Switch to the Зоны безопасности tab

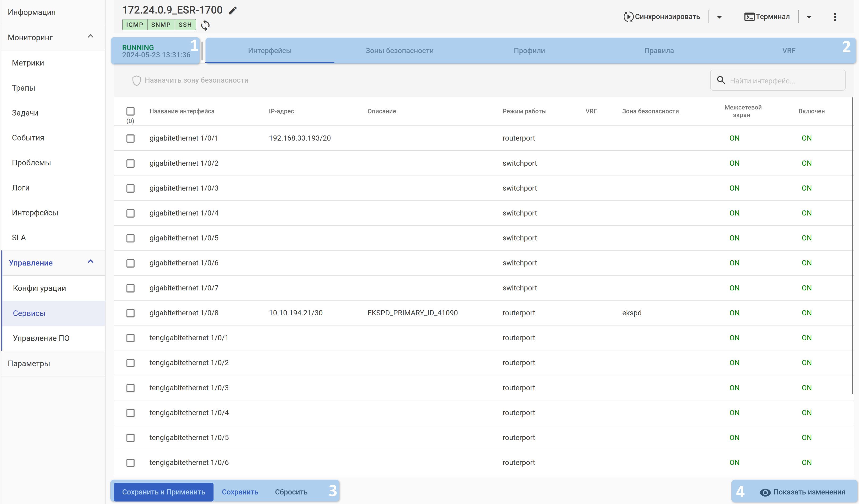tap(400, 51)
